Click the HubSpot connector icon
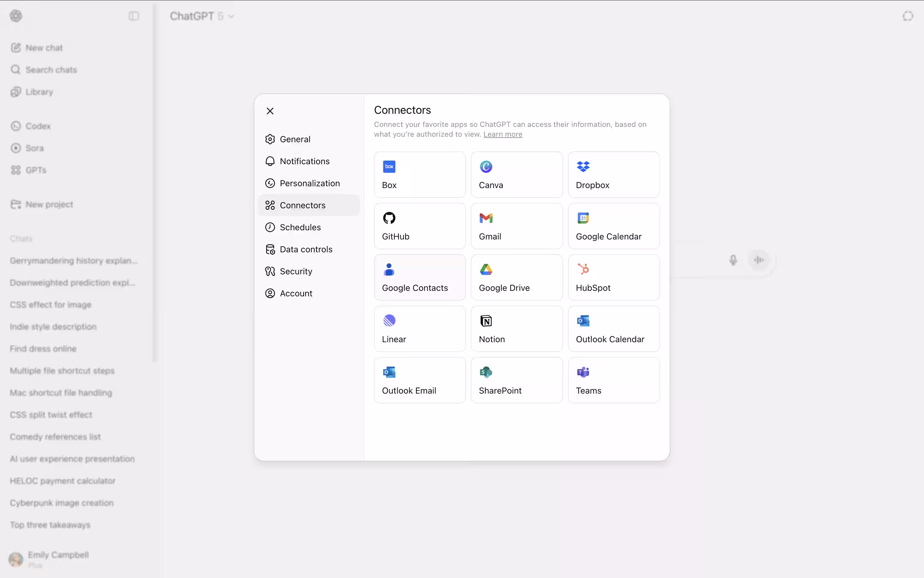This screenshot has width=924, height=578. click(x=583, y=269)
